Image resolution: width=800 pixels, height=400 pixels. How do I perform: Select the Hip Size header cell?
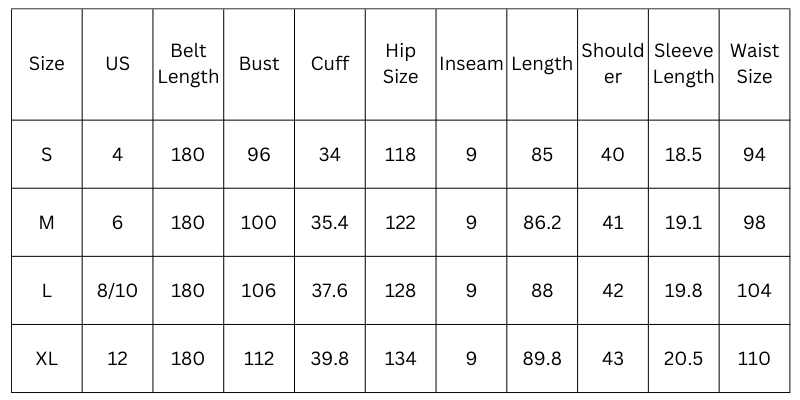pos(400,64)
